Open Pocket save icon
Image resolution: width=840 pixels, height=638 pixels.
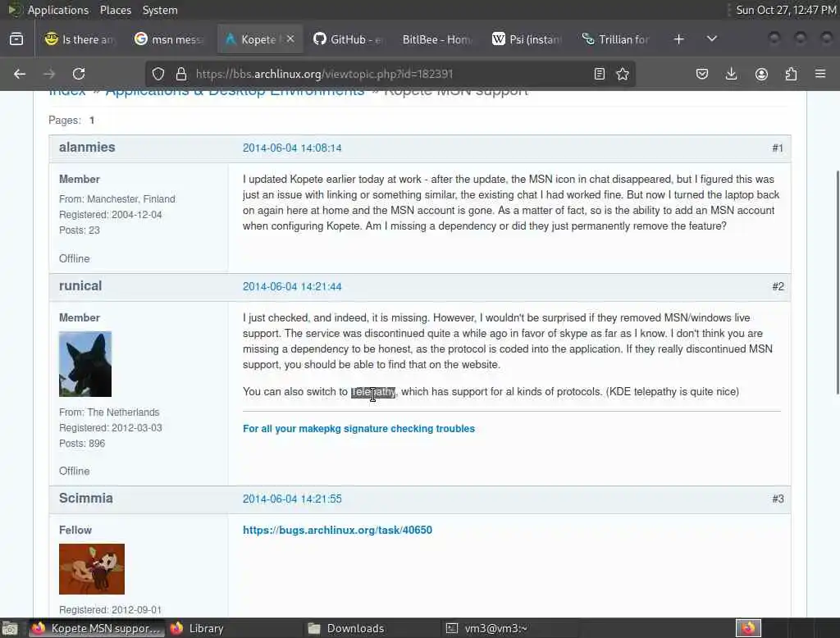(x=702, y=74)
